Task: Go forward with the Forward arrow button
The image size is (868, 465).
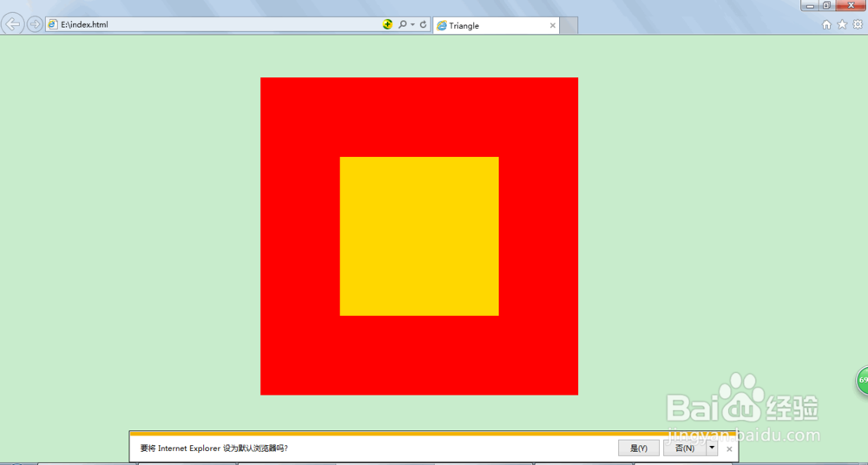Action: click(35, 24)
